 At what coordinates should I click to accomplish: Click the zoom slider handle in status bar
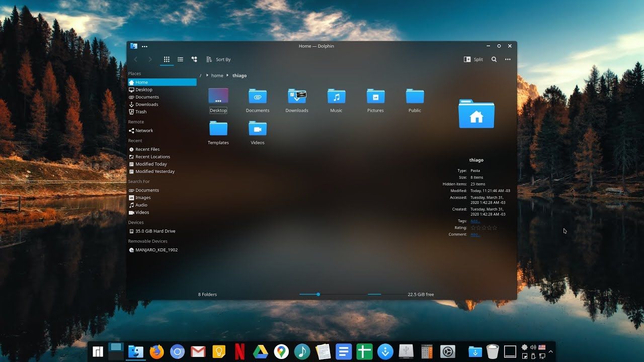click(x=318, y=294)
